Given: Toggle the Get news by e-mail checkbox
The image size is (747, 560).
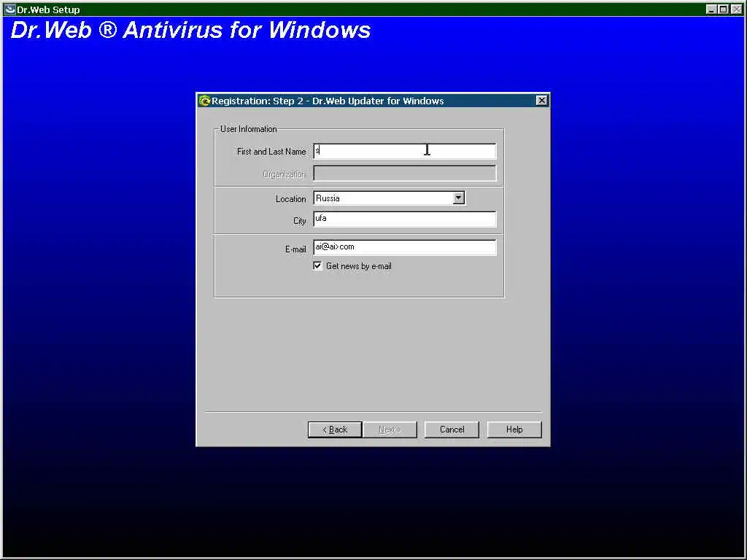Looking at the screenshot, I should 318,265.
